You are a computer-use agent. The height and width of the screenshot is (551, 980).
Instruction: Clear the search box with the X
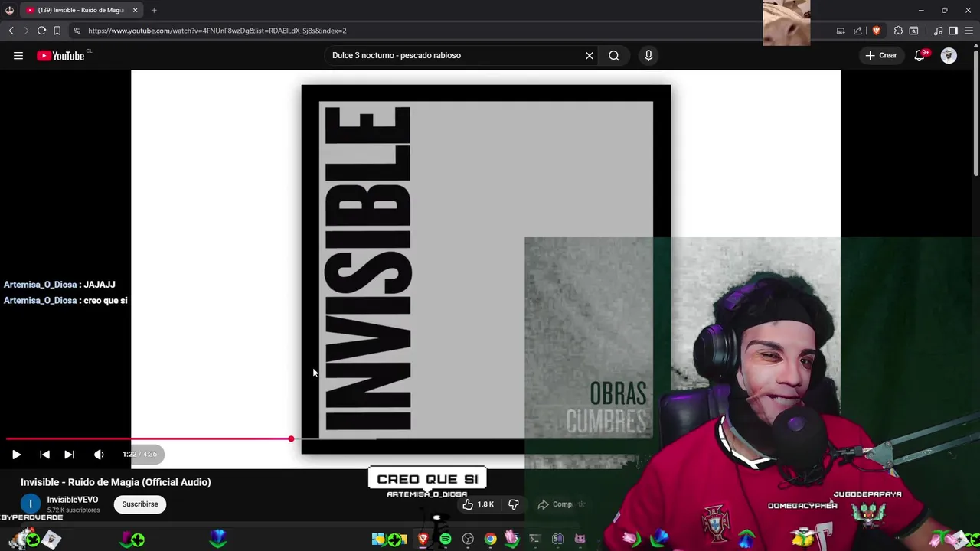tap(590, 55)
